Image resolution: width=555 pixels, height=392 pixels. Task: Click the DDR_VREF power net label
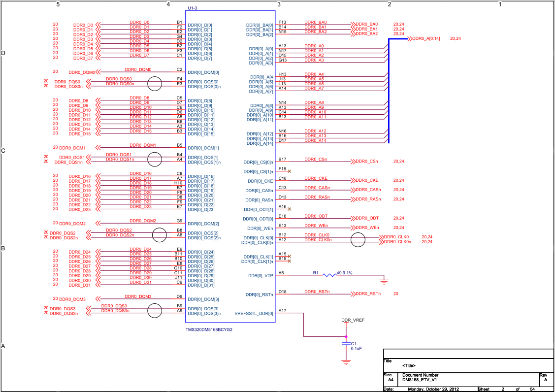click(353, 320)
